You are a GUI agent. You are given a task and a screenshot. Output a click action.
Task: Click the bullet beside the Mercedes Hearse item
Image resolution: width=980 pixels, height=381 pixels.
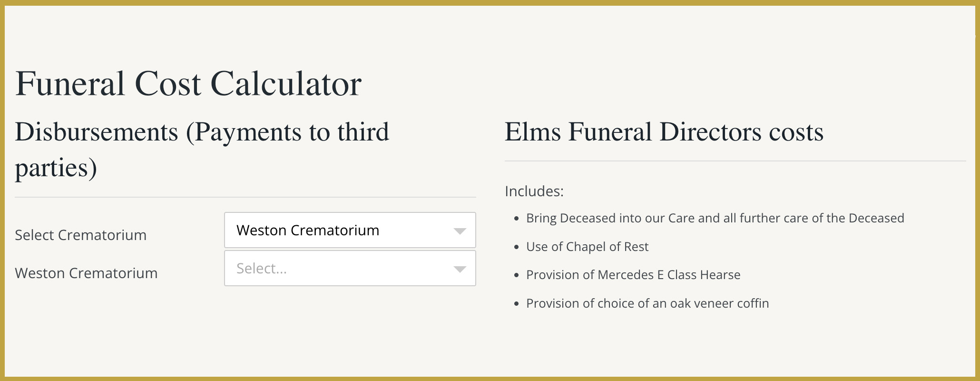click(517, 275)
